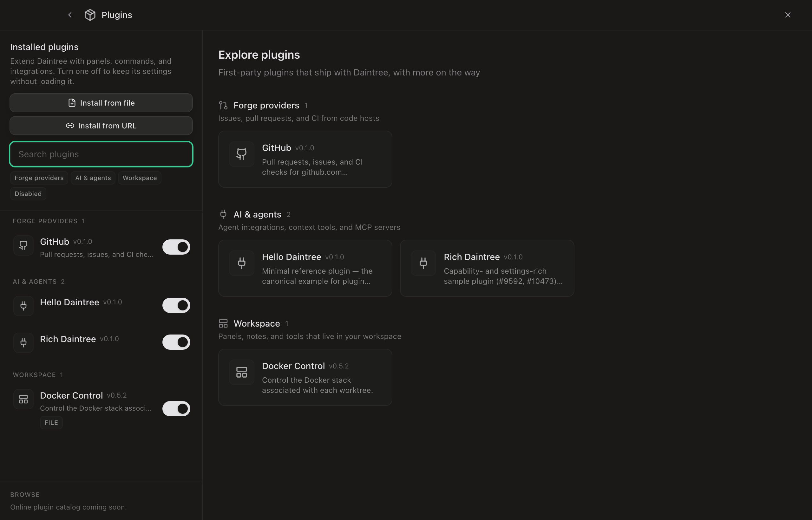Focus the Search plugins field

pos(101,154)
